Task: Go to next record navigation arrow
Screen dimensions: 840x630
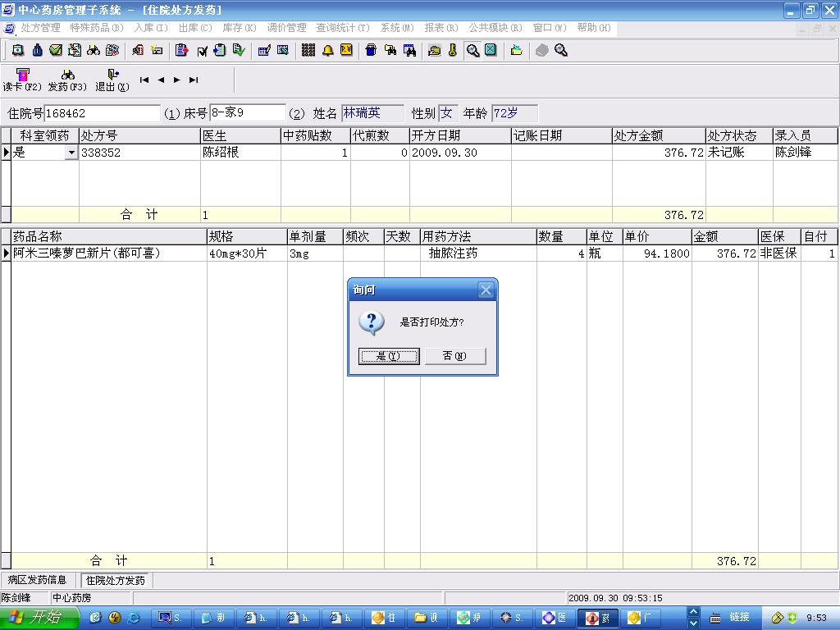Action: [x=177, y=80]
